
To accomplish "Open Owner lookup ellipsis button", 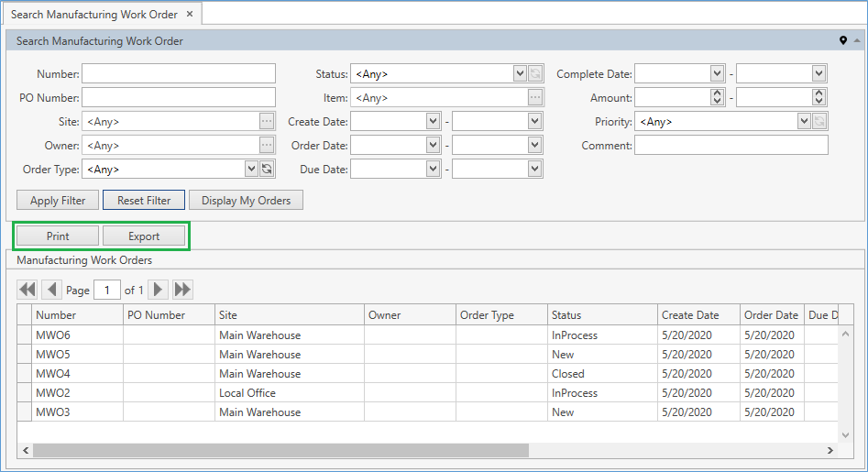I will coord(266,145).
